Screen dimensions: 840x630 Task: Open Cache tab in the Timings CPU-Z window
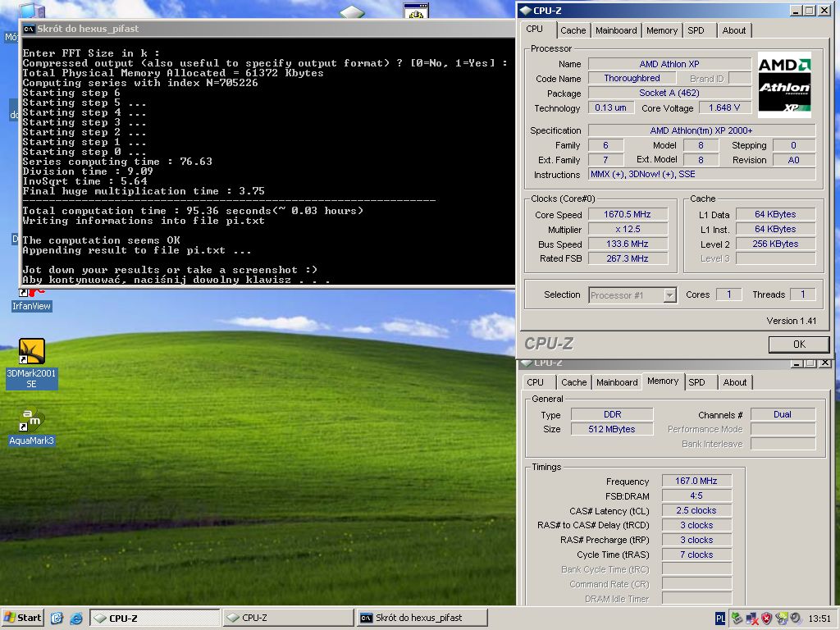tap(573, 382)
